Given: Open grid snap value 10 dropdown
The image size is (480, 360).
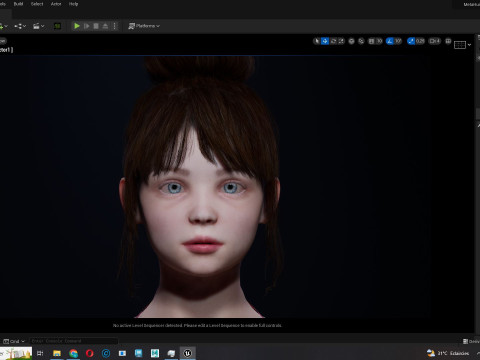Looking at the screenshot, I should (379, 41).
